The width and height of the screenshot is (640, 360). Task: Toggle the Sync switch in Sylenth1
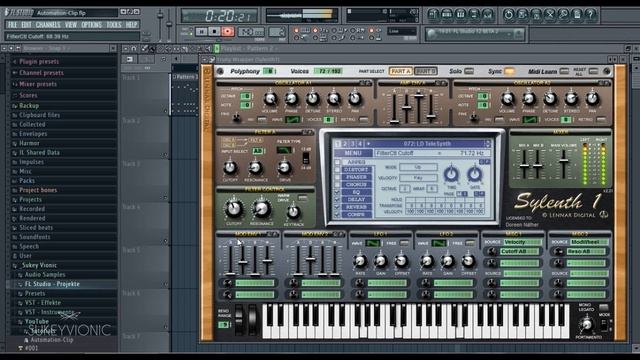click(x=509, y=71)
